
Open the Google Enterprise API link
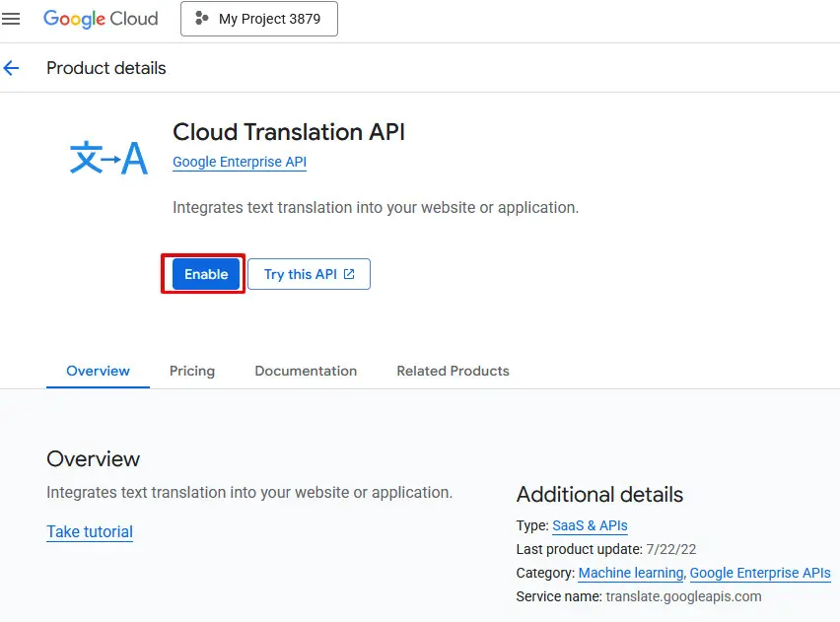[x=240, y=162]
